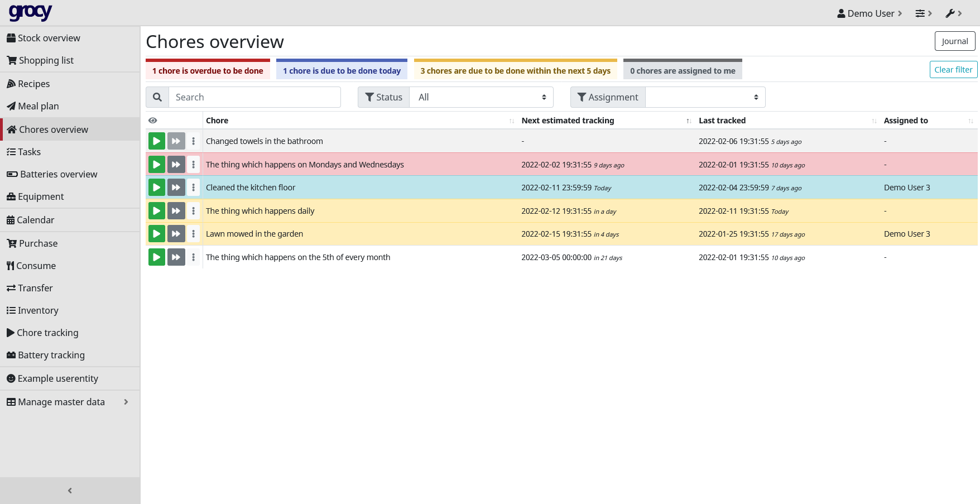Track 'Cleaned the kitchen floor' with green play button

(x=156, y=188)
